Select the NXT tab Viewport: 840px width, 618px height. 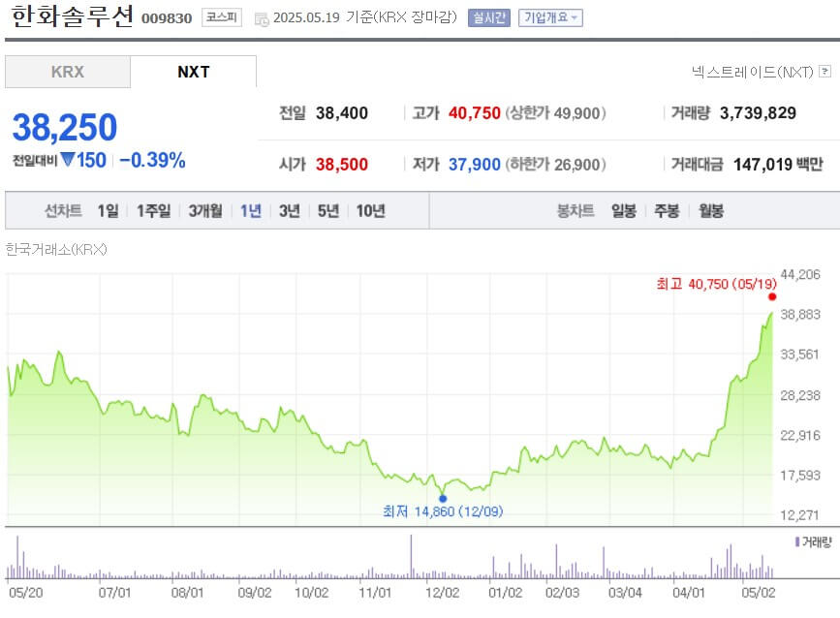(194, 72)
